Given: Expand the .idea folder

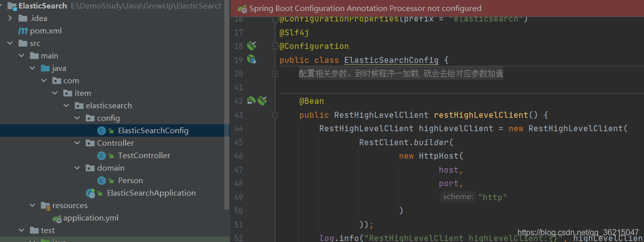Looking at the screenshot, I should (10, 18).
